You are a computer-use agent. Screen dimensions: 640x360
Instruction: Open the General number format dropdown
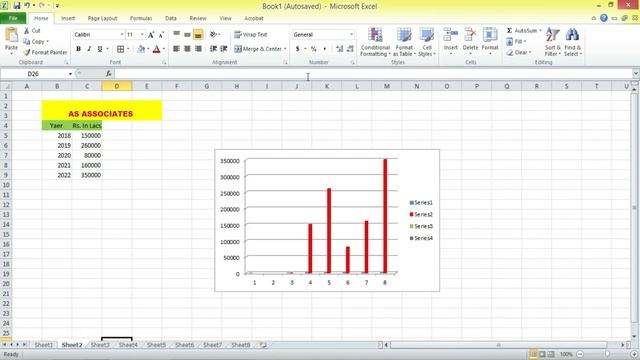coord(351,35)
